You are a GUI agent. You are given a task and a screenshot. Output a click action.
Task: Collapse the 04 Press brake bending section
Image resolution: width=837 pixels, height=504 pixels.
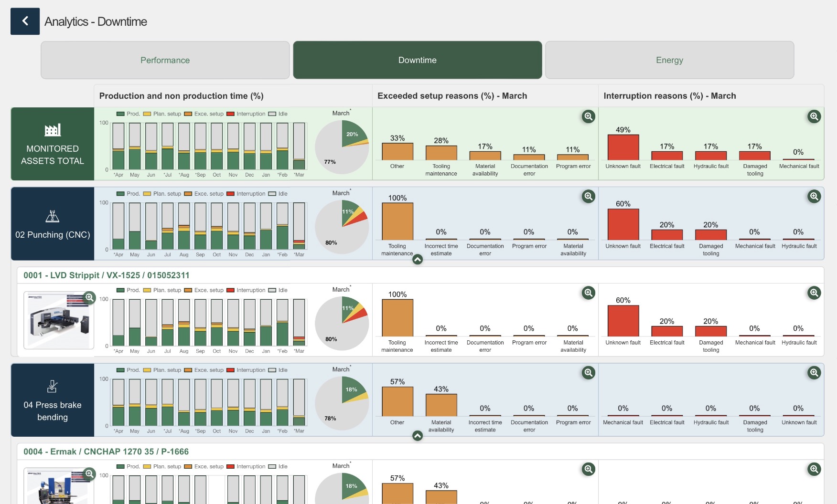pyautogui.click(x=418, y=436)
